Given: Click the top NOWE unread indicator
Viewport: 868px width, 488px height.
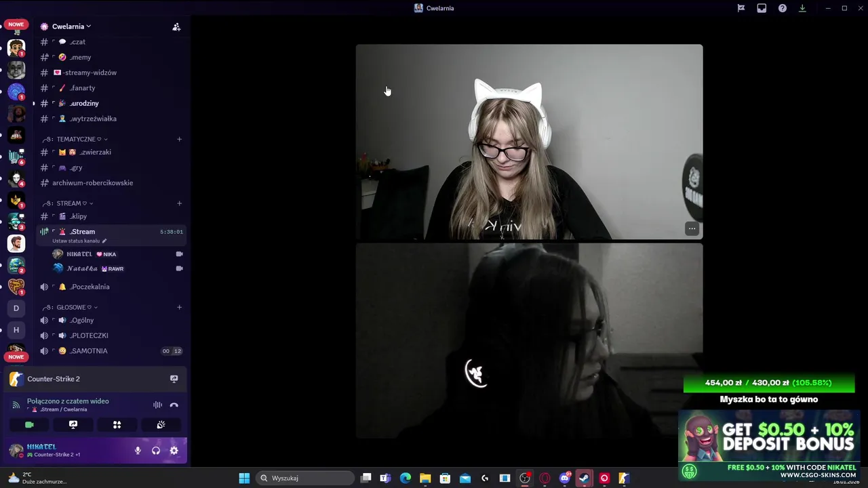Looking at the screenshot, I should coord(16,24).
